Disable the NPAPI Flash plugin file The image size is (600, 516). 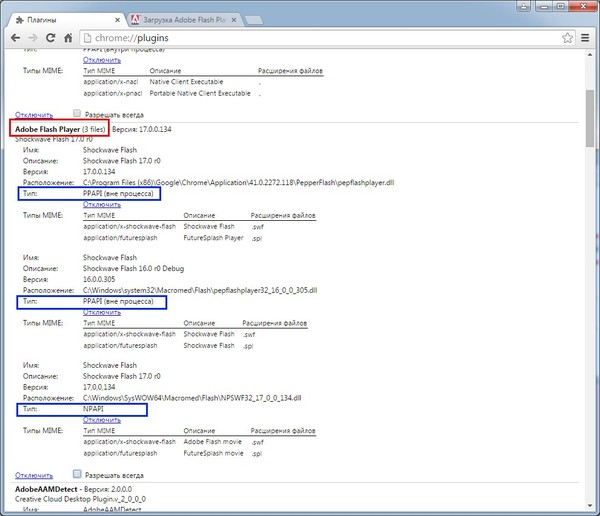(x=102, y=420)
